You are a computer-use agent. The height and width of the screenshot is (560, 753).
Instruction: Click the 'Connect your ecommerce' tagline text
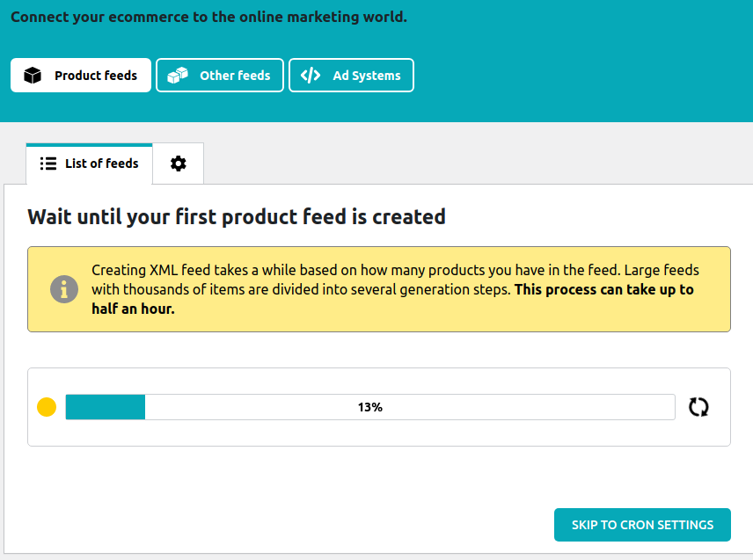coord(208,17)
